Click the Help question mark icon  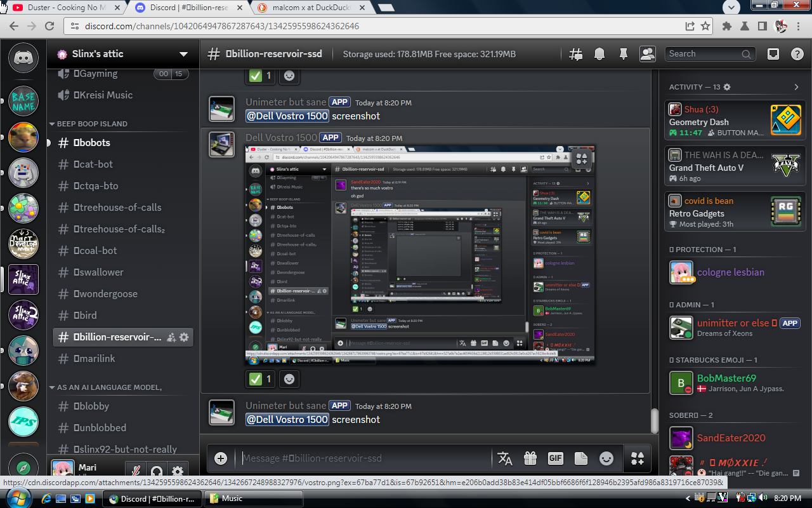pos(797,54)
